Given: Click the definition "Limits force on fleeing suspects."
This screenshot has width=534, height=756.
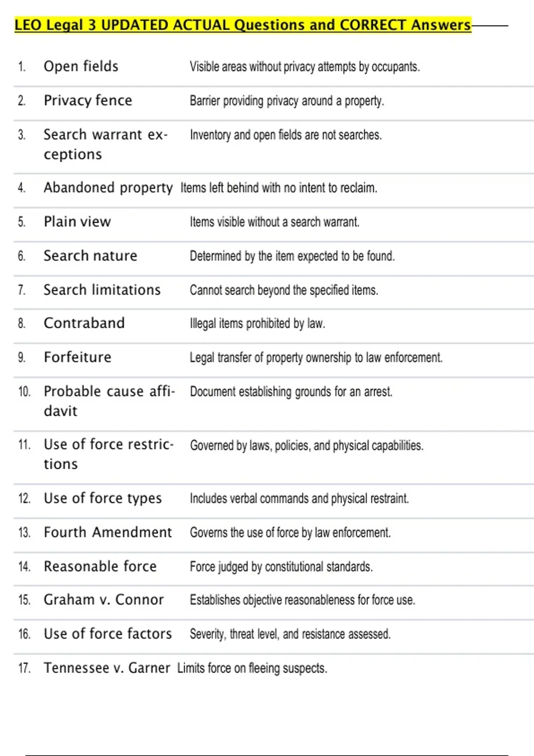Looking at the screenshot, I should [252, 668].
